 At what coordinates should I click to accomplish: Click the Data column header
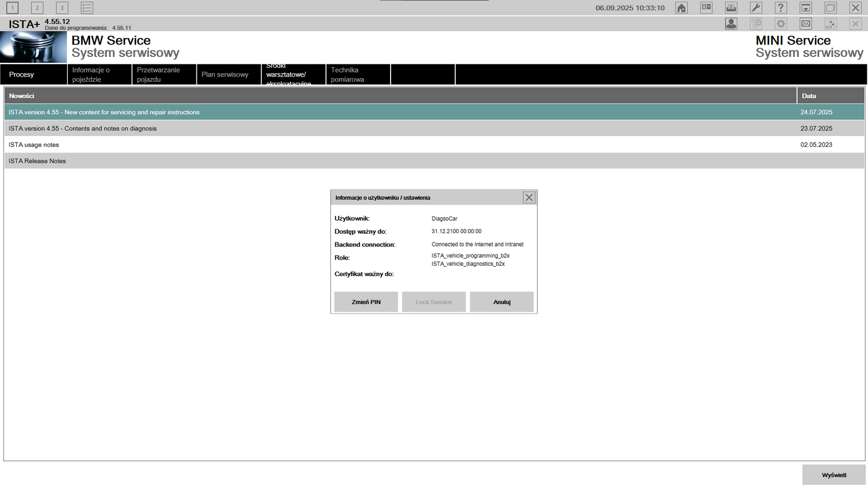pyautogui.click(x=831, y=95)
